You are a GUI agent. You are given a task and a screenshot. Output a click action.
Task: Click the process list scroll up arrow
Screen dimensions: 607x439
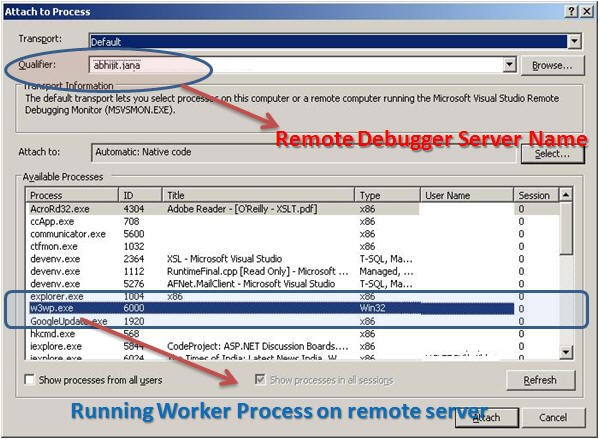pyautogui.click(x=566, y=195)
